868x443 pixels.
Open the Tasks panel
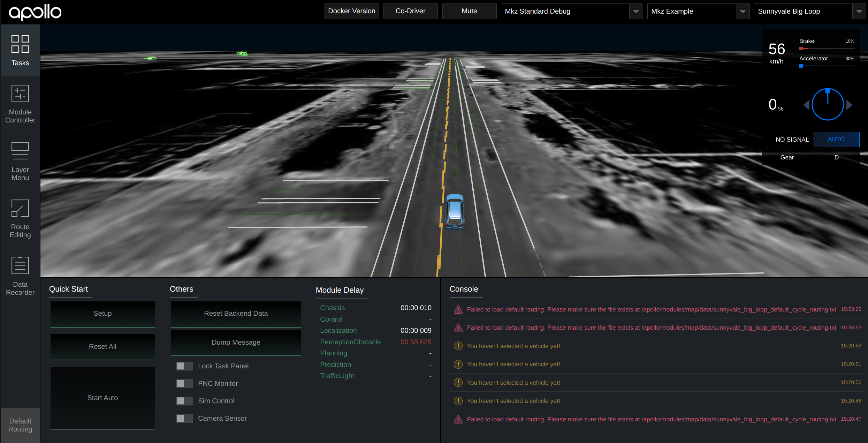coord(20,51)
